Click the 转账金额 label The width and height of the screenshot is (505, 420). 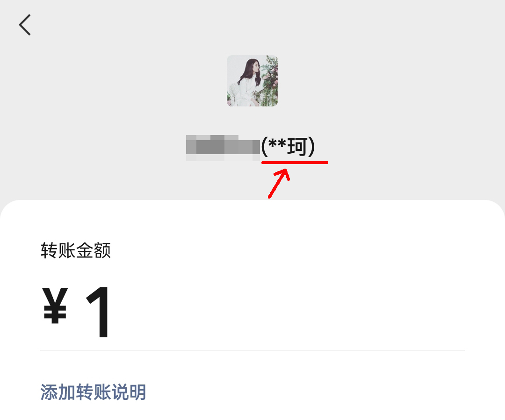tap(76, 250)
